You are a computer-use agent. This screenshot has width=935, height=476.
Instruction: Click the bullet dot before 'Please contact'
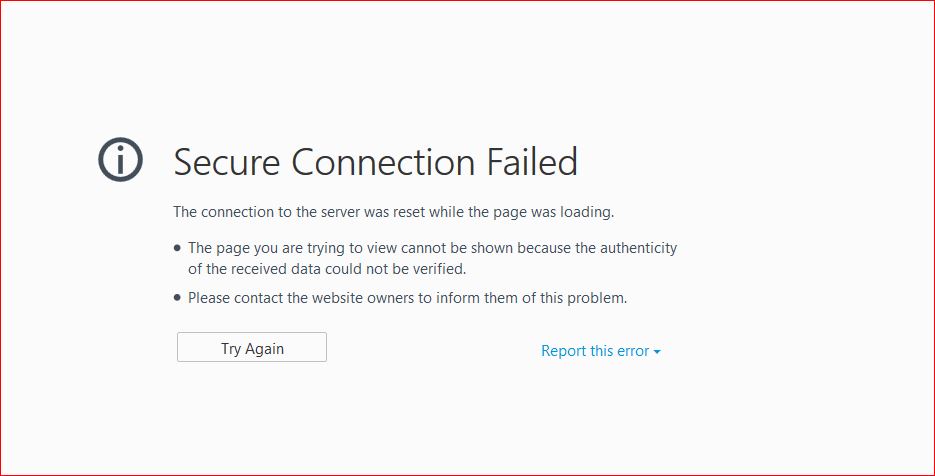[x=177, y=298]
